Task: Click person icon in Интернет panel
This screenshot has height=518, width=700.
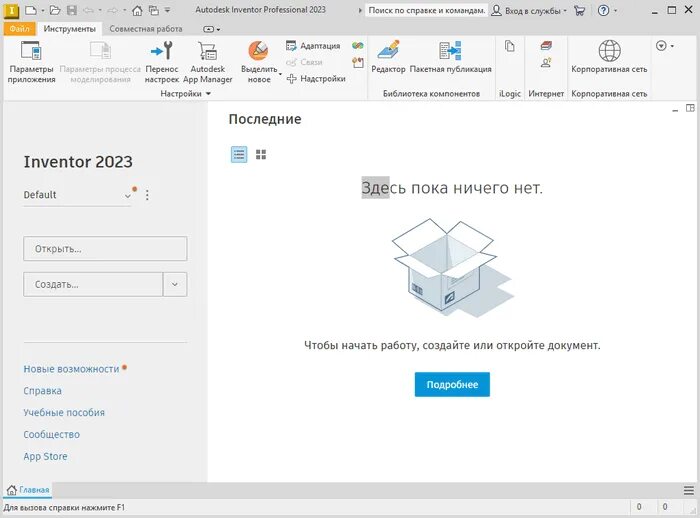Action: pos(546,62)
